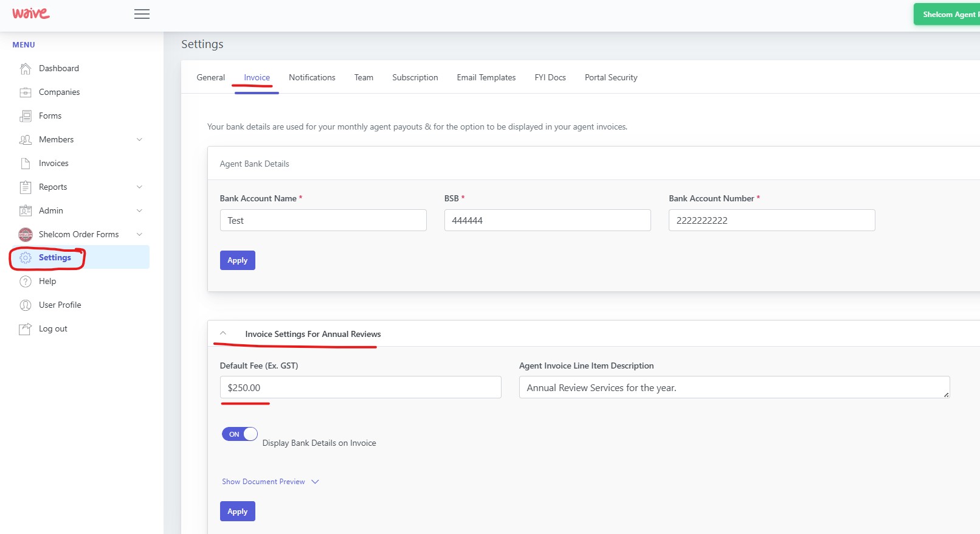Viewport: 980px width, 534px height.
Task: Open the FYI Docs tab
Action: click(550, 78)
